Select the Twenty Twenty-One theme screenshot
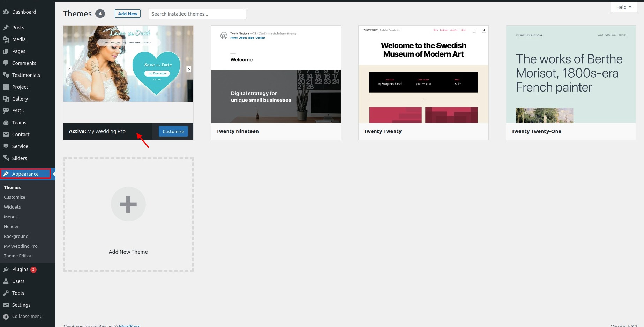The width and height of the screenshot is (644, 327). [571, 74]
